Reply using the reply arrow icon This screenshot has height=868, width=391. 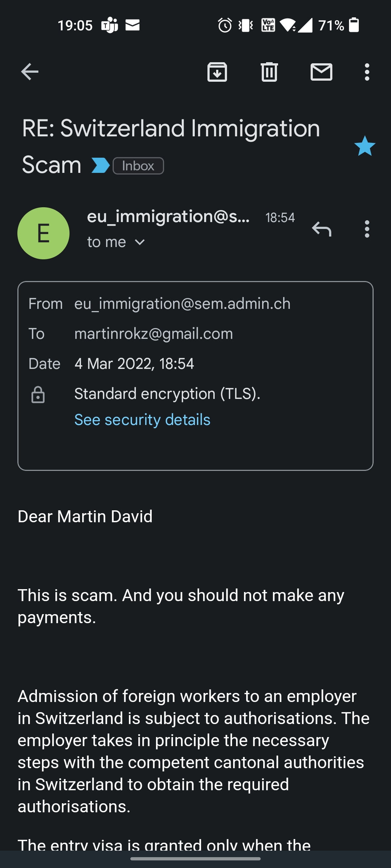coord(321,229)
